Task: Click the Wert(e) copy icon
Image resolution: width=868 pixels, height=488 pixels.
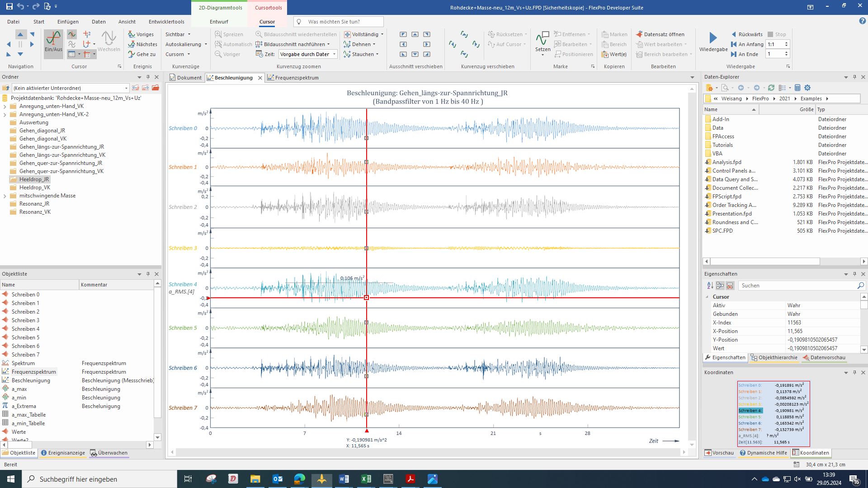Action: click(606, 54)
